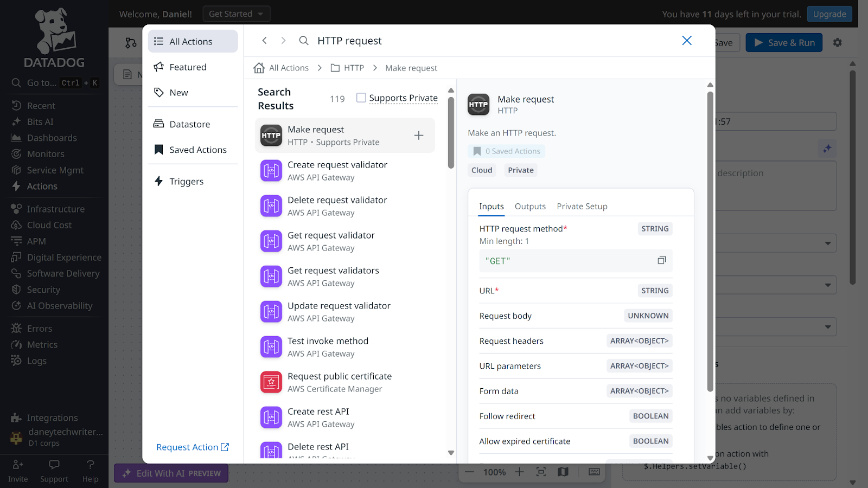Copy the "GET" value with copy icon
Viewport: 868px width, 488px height.
661,261
